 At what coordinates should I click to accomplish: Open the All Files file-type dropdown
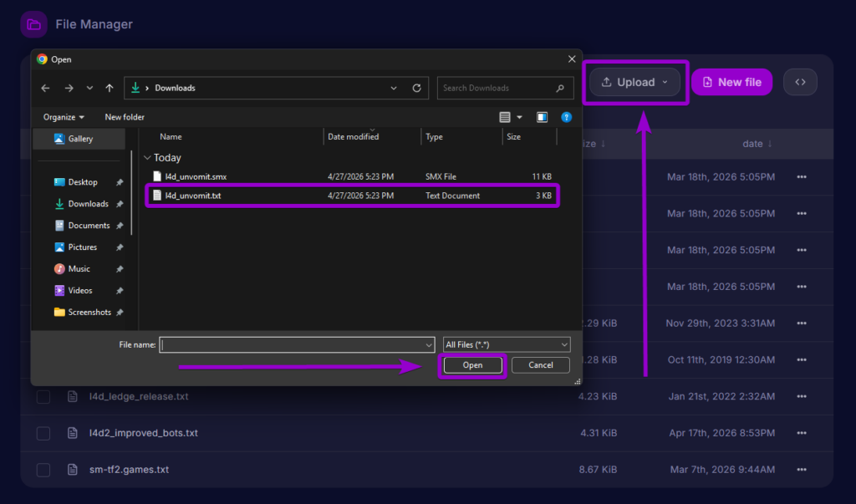506,344
